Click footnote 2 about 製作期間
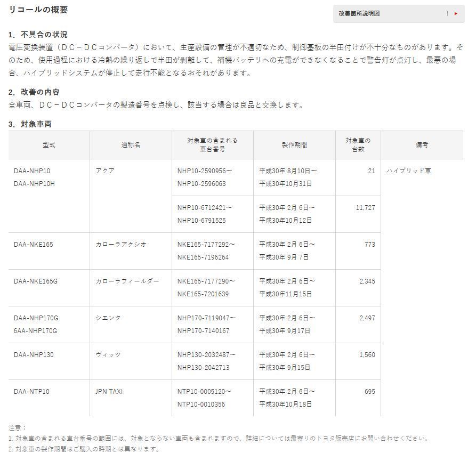476x461 pixels. click(84, 449)
